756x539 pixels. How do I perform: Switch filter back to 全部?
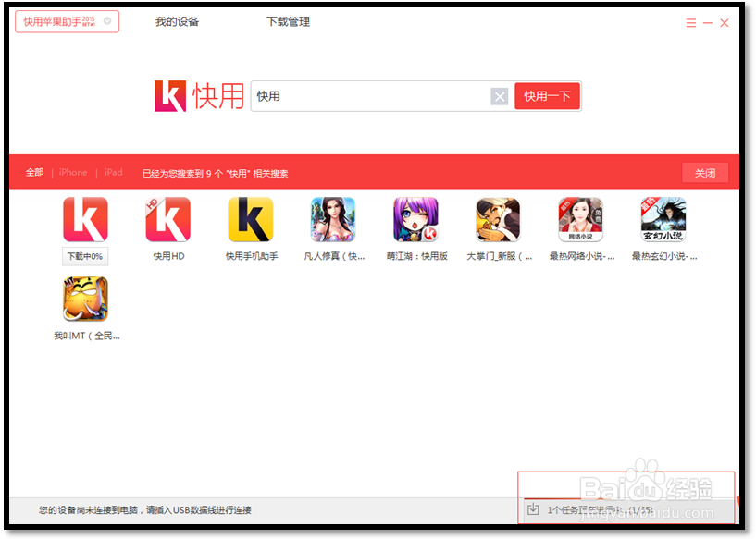[34, 172]
